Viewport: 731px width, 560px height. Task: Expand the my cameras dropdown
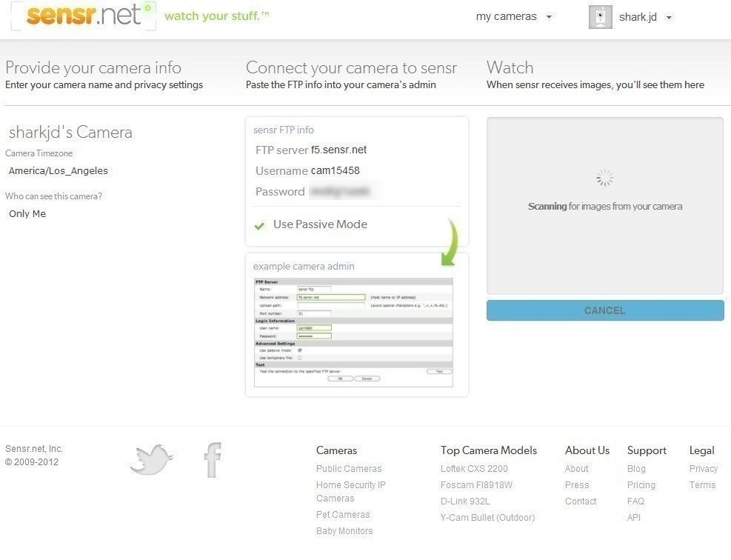pos(513,17)
